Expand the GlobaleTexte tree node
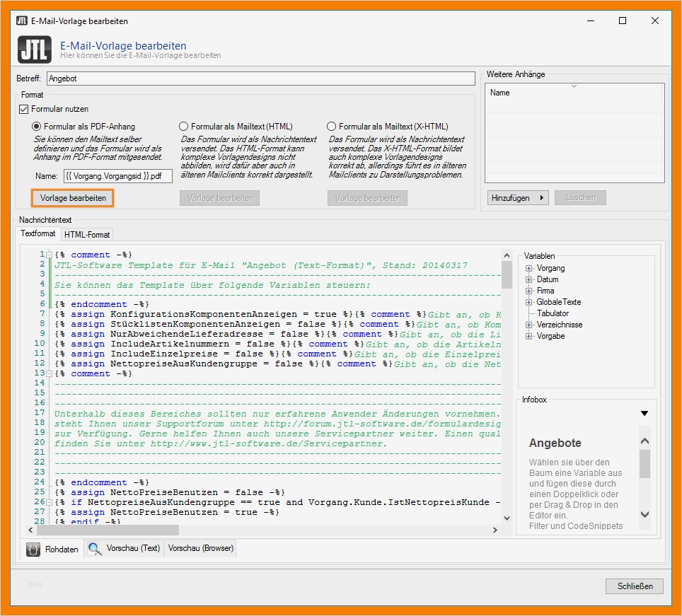Screen dimensions: 682x616 coord(528,302)
